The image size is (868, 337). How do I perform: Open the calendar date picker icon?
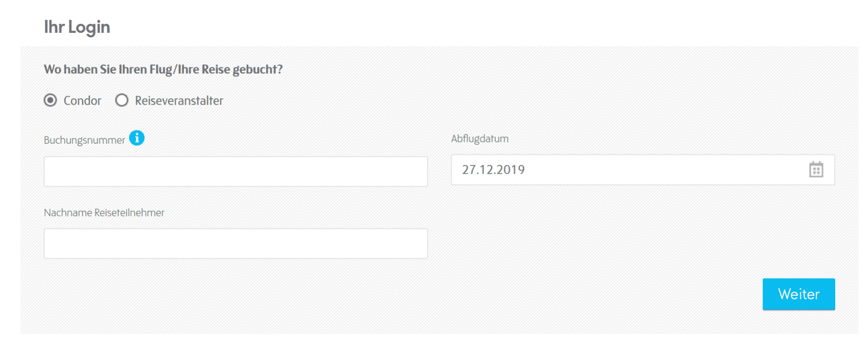point(816,170)
